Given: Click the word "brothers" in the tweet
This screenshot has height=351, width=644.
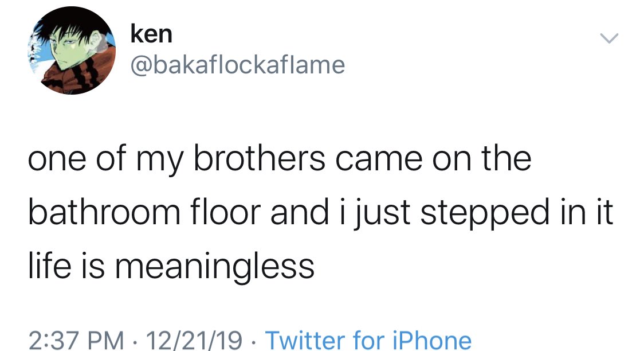Looking at the screenshot, I should 265,158.
